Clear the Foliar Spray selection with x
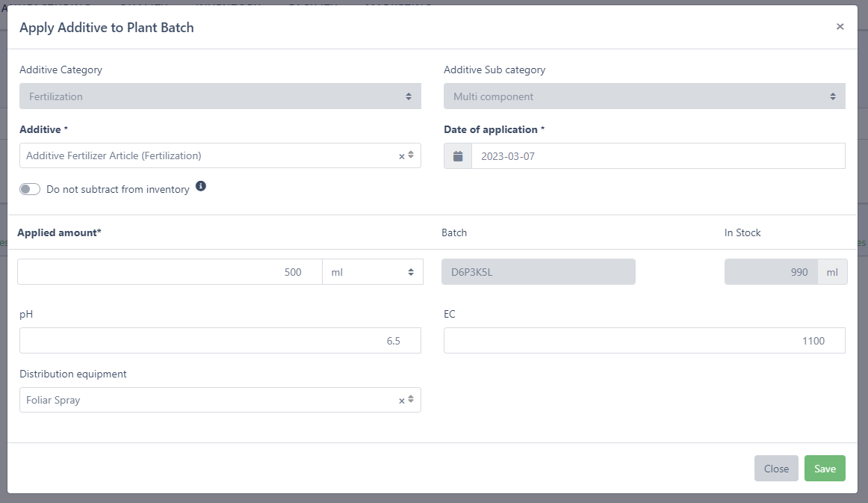This screenshot has height=503, width=868. coord(401,401)
